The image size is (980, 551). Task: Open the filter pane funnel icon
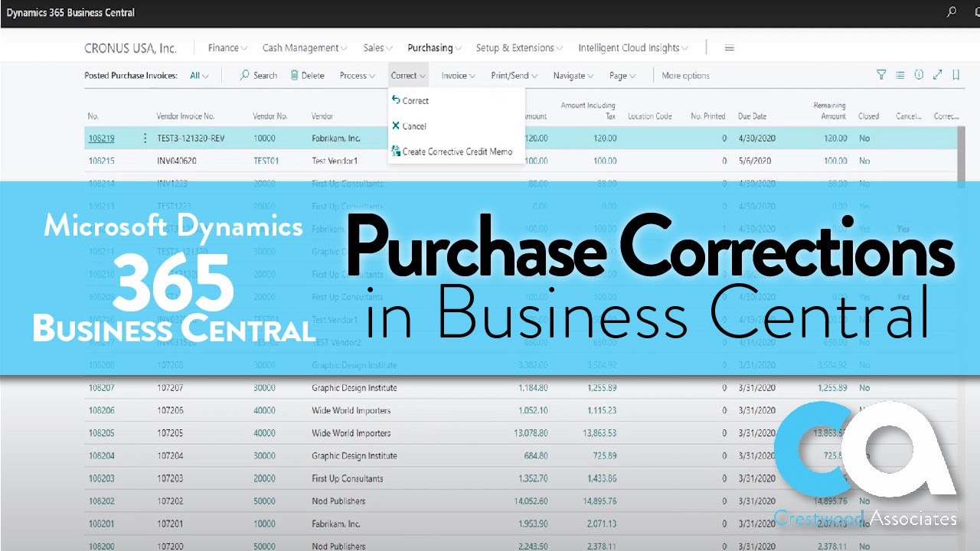(881, 75)
